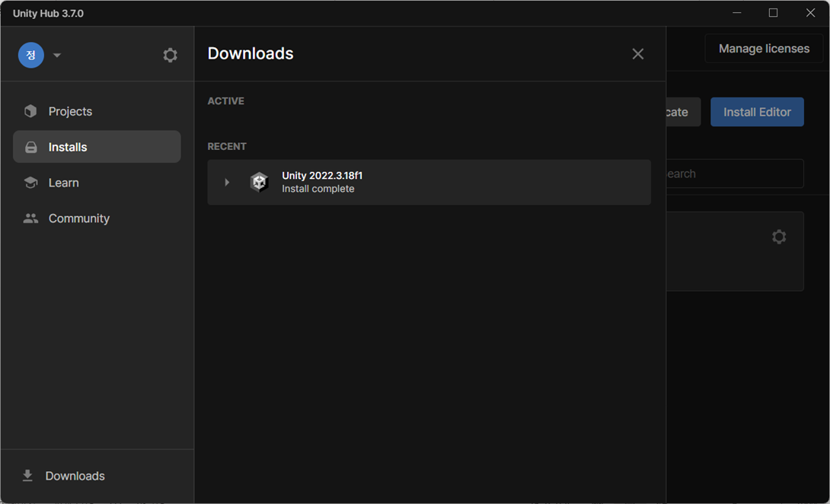Click the partially hidden Locate button
The image size is (830, 504).
(x=683, y=112)
